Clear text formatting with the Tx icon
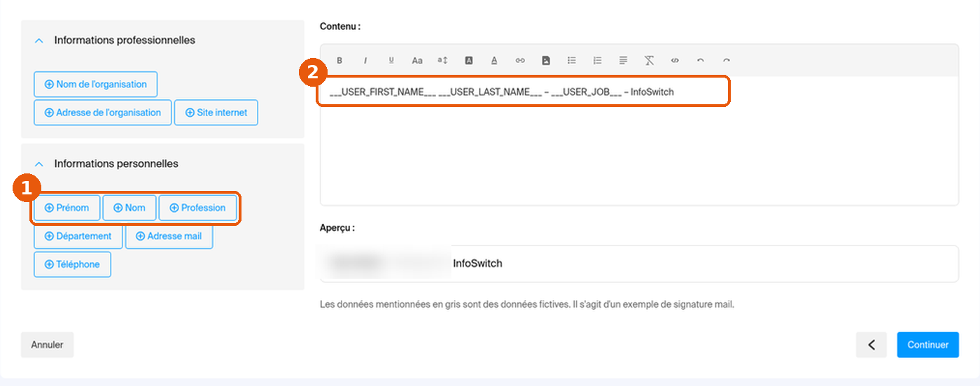 [649, 61]
